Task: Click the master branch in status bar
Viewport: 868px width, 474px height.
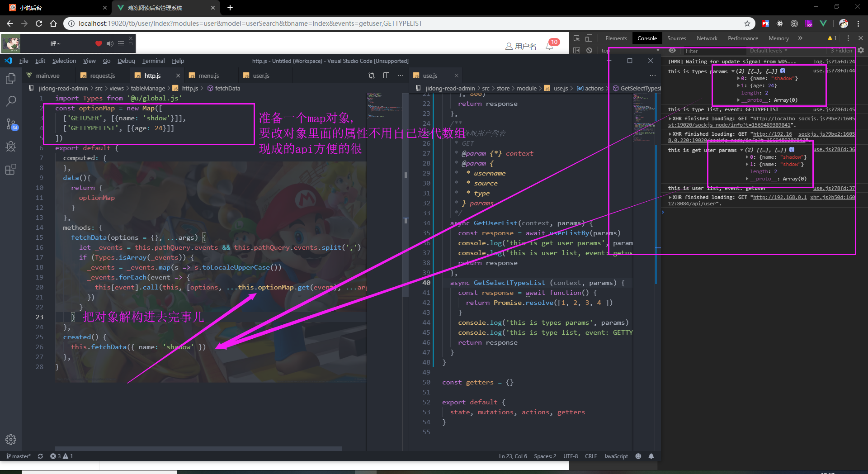Action: pyautogui.click(x=19, y=456)
